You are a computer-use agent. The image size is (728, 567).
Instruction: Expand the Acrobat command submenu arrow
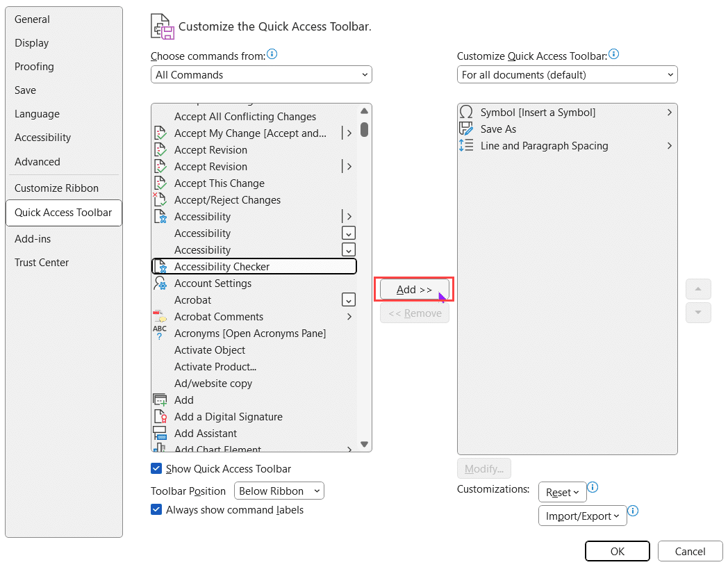(348, 299)
